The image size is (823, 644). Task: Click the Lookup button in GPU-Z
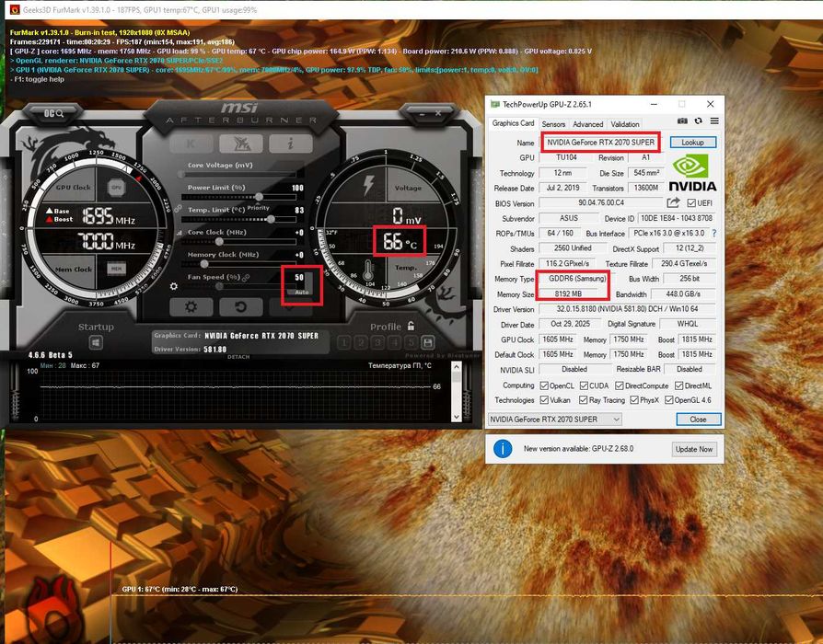click(693, 142)
